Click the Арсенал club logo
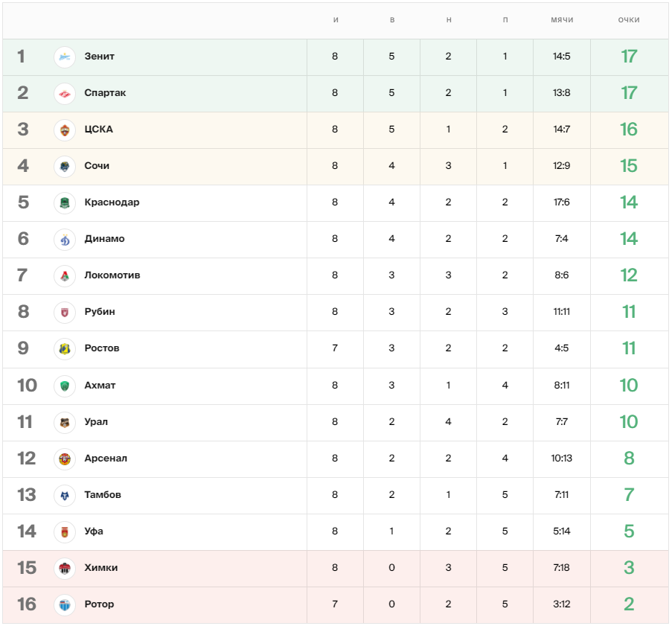This screenshot has width=672, height=626. pyautogui.click(x=65, y=459)
